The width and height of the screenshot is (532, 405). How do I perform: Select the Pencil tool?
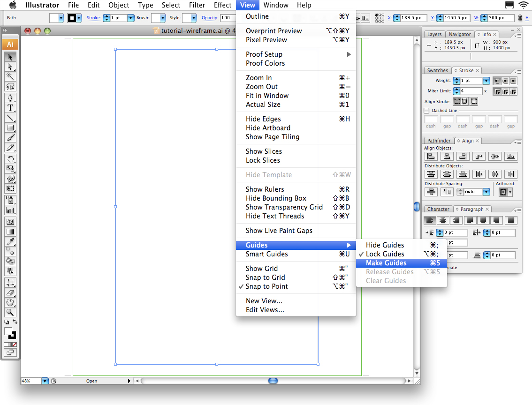[x=10, y=148]
